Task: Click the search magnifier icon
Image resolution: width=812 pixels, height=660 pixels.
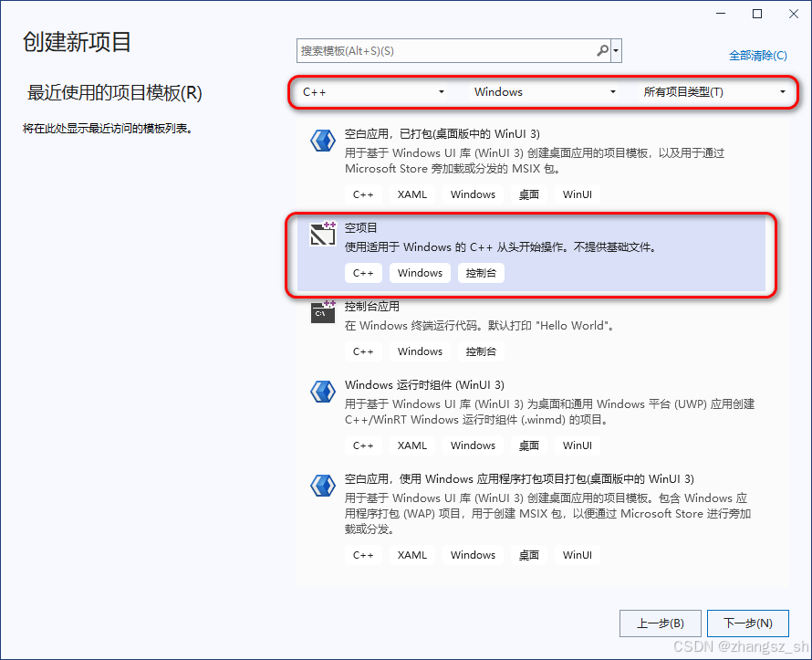Action: coord(601,50)
